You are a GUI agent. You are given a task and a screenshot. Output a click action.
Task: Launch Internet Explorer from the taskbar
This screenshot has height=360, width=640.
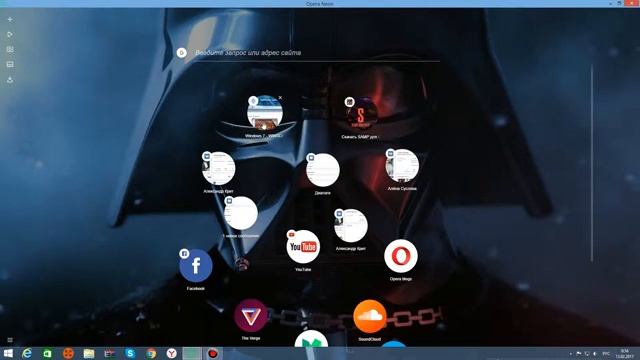(27, 353)
